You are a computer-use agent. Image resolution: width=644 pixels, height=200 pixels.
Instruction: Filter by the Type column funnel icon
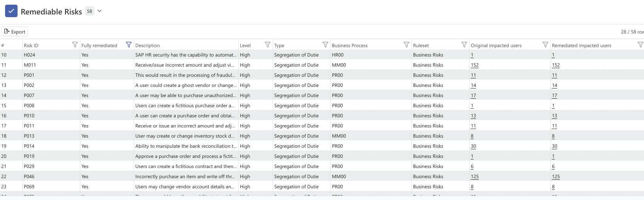325,45
